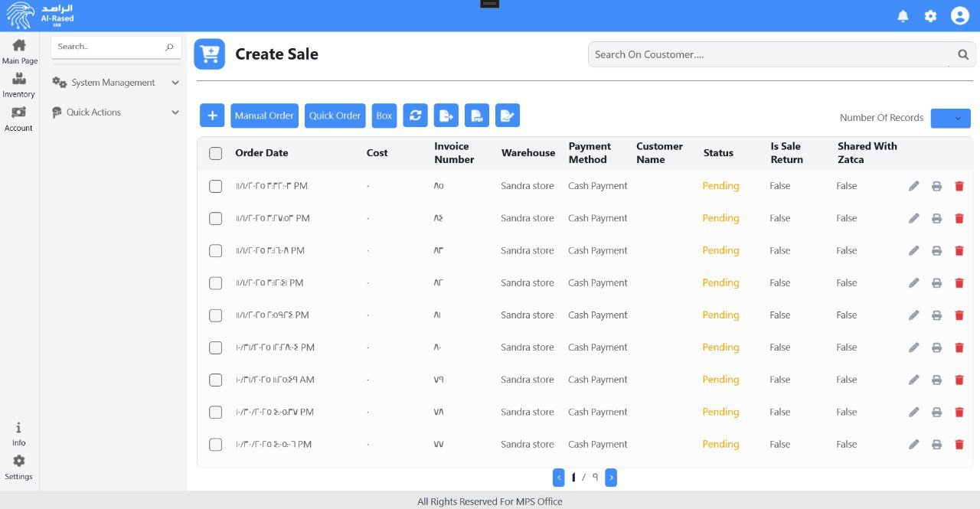Go to Inventory in the left sidebar
Image resolution: width=980 pixels, height=509 pixels.
click(x=19, y=84)
